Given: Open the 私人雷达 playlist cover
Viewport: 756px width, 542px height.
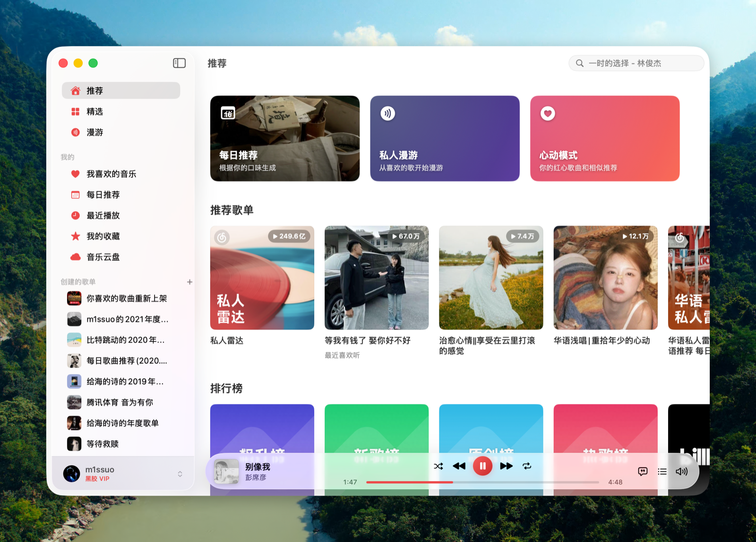Looking at the screenshot, I should coord(262,278).
